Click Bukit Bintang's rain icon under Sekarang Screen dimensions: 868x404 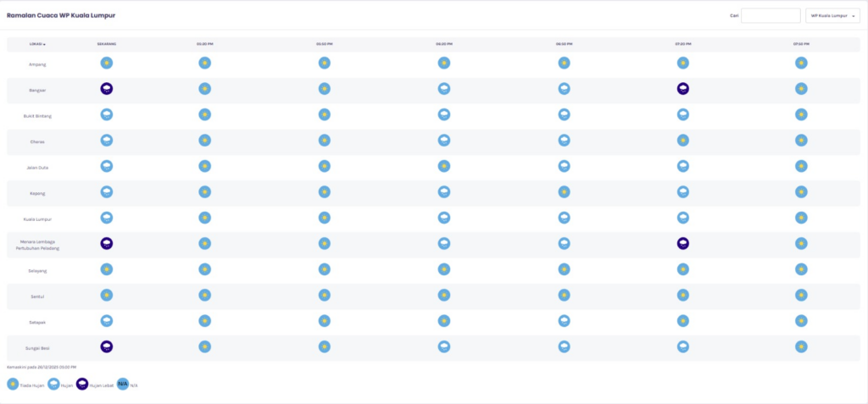pos(107,114)
